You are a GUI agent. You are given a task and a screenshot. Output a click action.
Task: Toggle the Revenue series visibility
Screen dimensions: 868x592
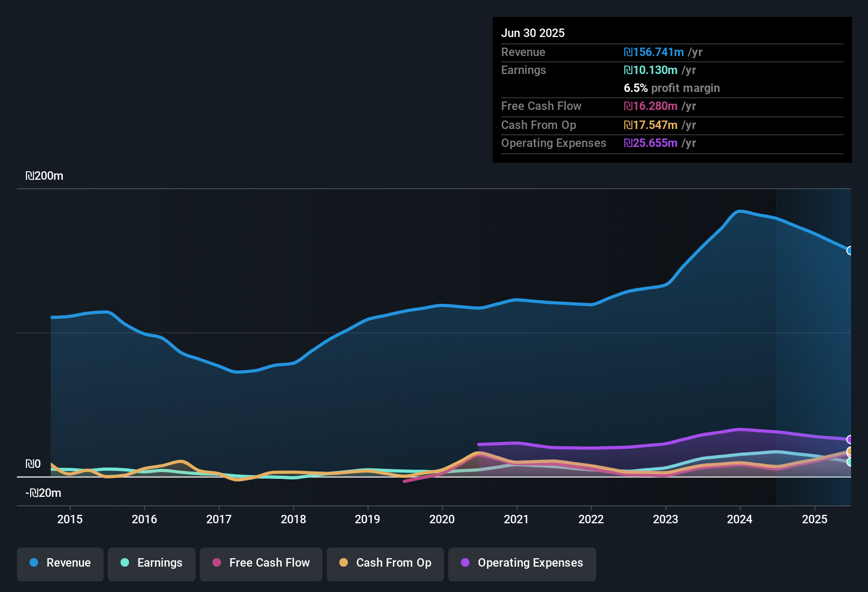click(60, 563)
